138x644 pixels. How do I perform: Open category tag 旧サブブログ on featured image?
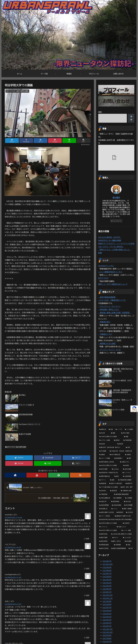(18, 91)
